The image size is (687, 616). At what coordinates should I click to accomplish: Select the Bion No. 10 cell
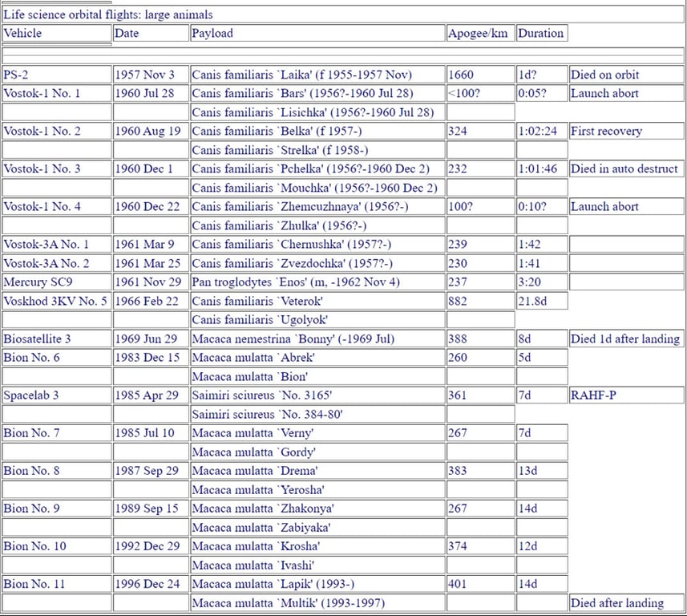point(57,546)
